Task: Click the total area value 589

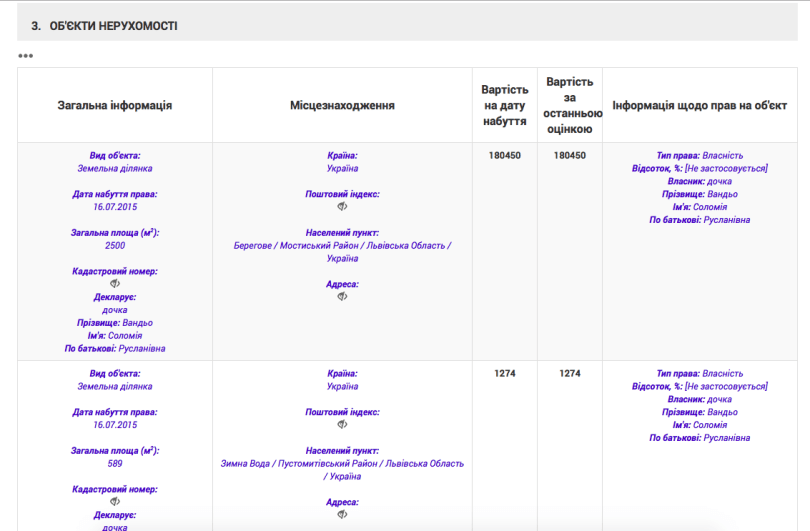Action: point(115,463)
